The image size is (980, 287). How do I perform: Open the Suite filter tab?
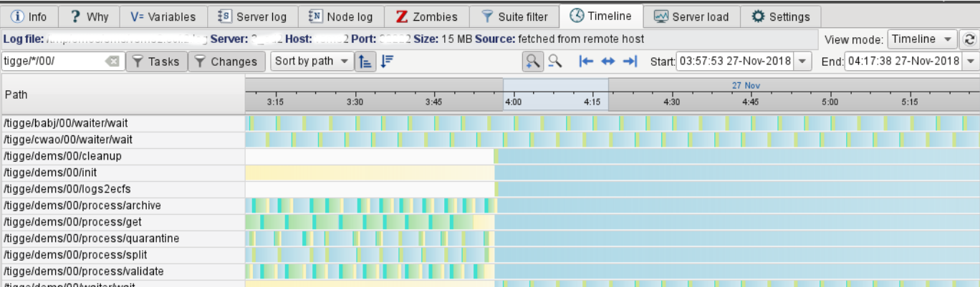pos(514,16)
